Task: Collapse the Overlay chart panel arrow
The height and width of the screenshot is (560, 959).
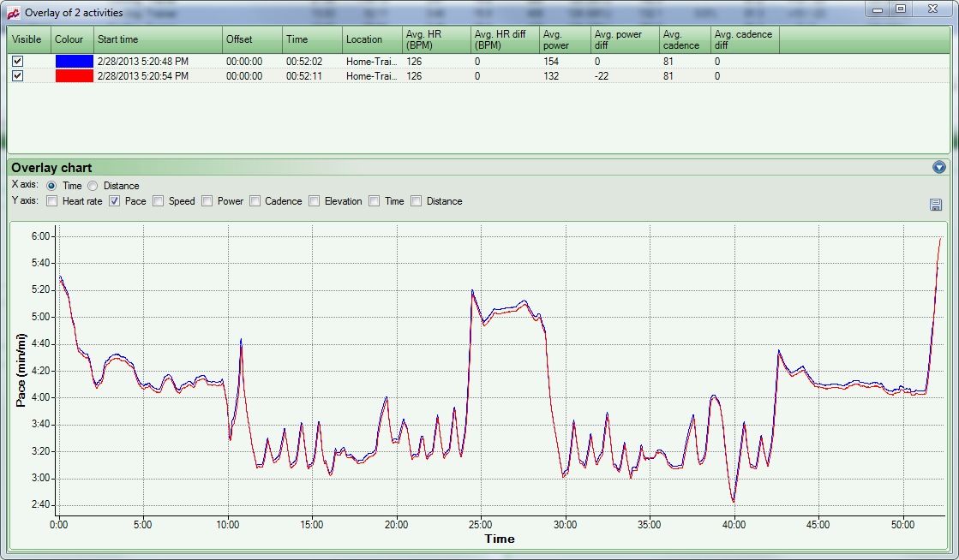Action: click(x=939, y=167)
